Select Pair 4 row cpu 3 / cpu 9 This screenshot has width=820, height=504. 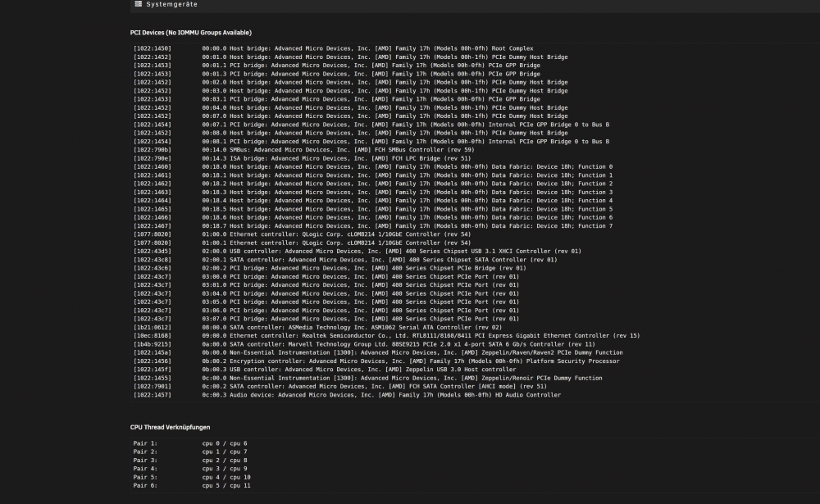[190, 469]
